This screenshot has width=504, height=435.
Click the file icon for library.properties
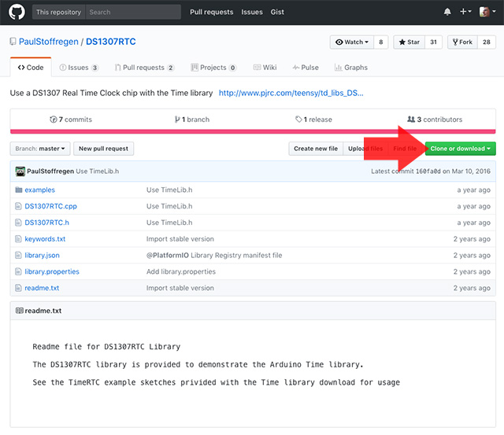pyautogui.click(x=18, y=271)
